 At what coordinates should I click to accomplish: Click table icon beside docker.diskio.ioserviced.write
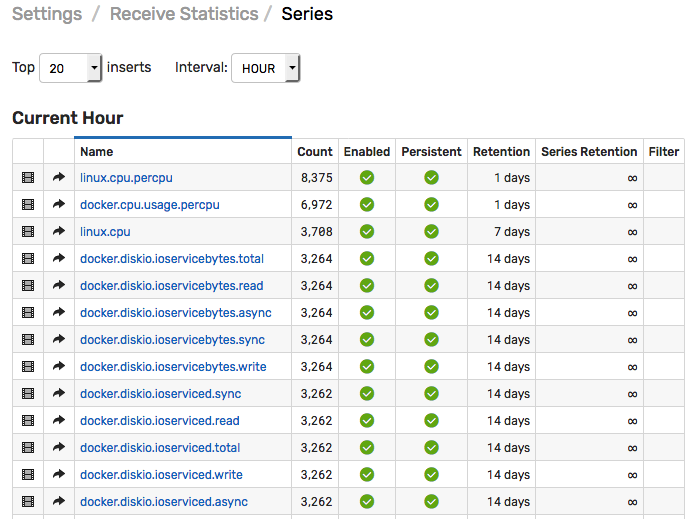click(28, 475)
